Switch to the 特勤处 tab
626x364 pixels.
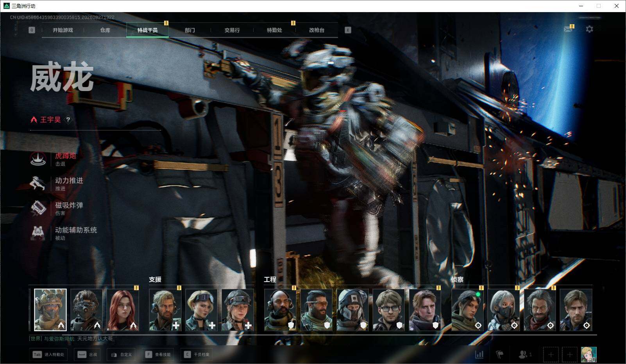274,30
